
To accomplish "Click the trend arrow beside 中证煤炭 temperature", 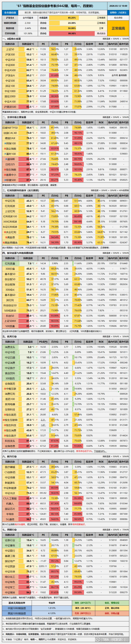I will pos(36,592).
